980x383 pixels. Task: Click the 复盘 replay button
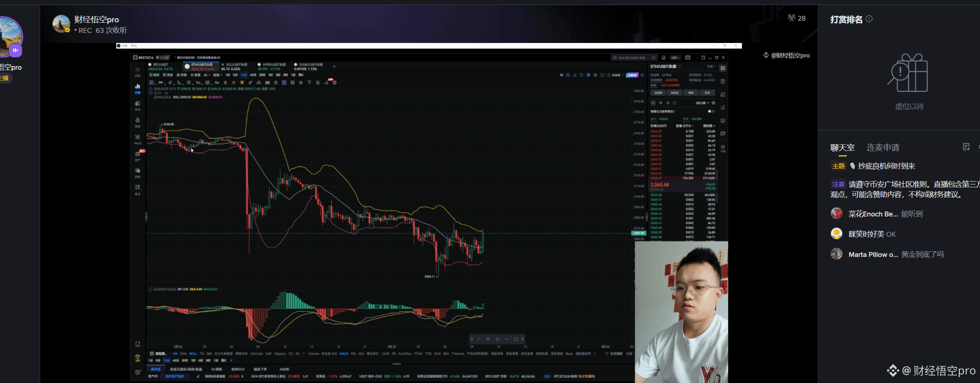[x=195, y=75]
